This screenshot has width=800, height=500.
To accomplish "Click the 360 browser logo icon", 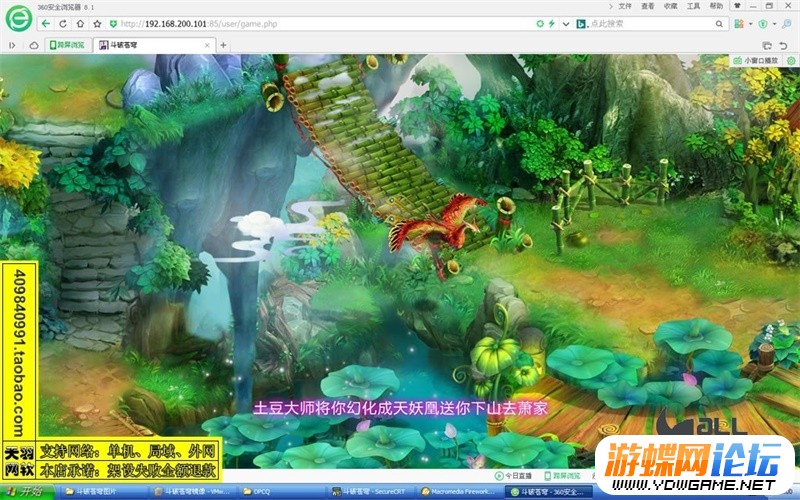I will [18, 18].
